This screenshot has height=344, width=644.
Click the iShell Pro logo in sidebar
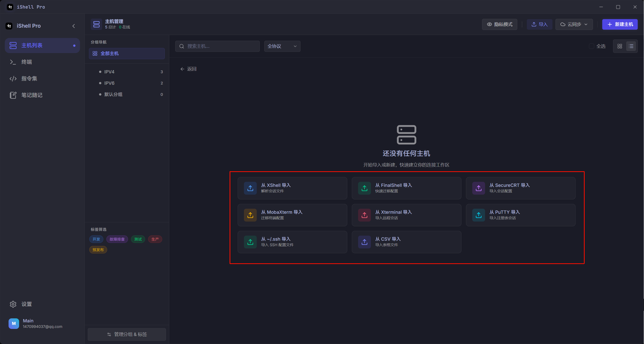pyautogui.click(x=9, y=26)
